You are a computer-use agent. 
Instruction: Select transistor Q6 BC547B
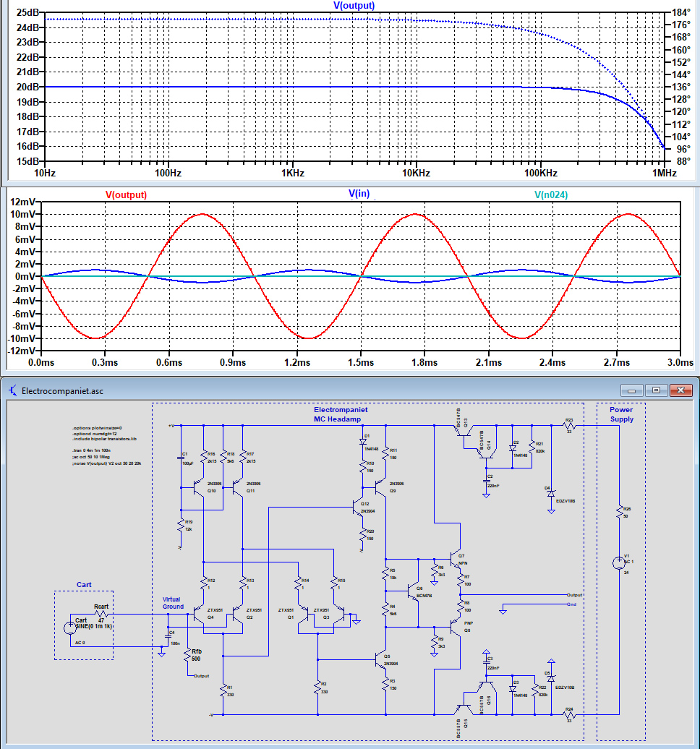(413, 592)
